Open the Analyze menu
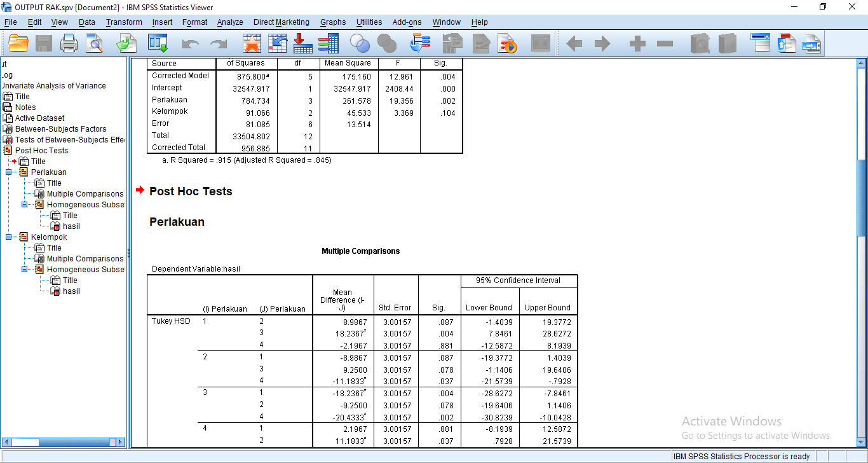868x463 pixels. click(x=230, y=22)
